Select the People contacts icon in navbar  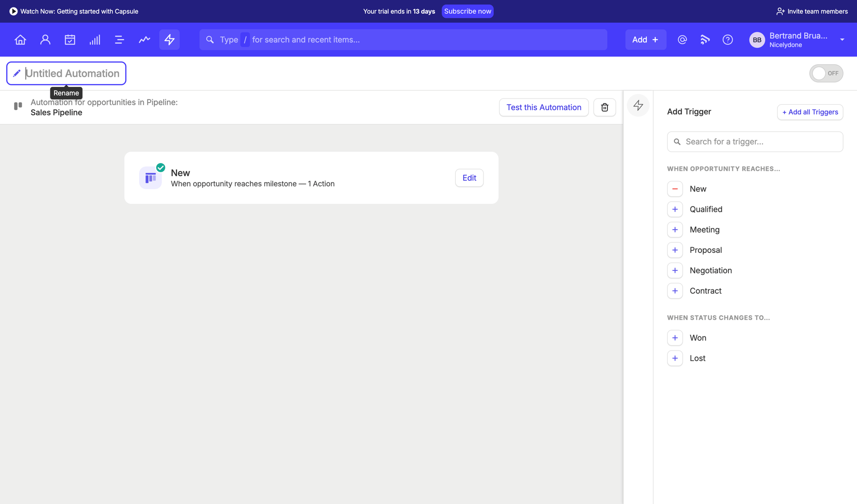(x=45, y=39)
